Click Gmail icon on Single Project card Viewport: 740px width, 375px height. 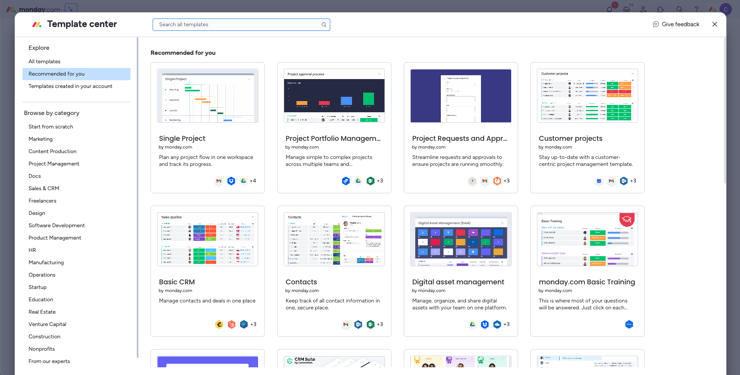pos(219,181)
